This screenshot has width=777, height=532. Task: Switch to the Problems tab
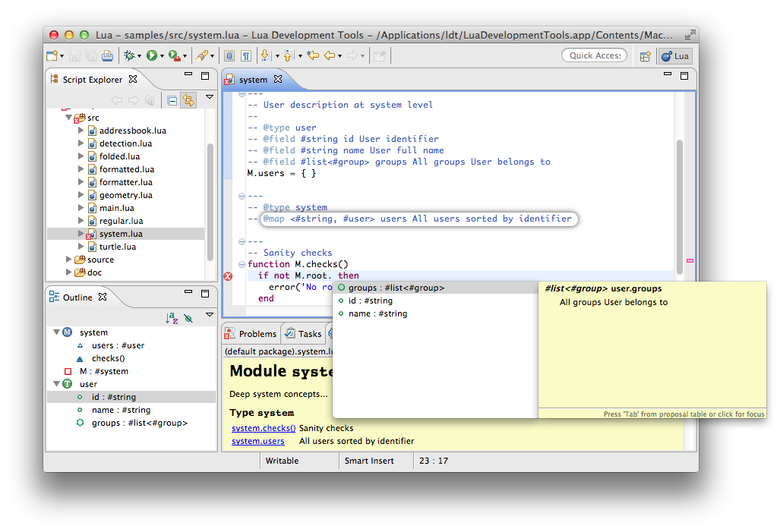(x=251, y=334)
